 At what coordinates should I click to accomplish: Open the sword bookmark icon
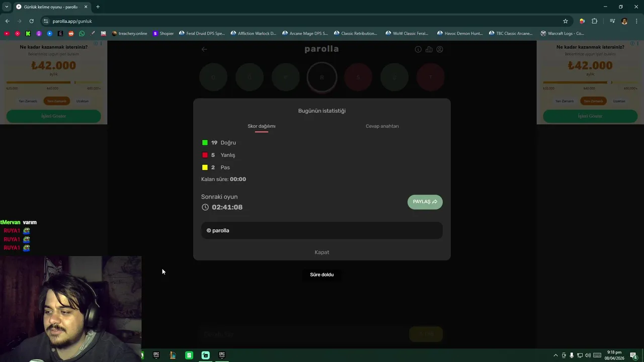point(93,34)
